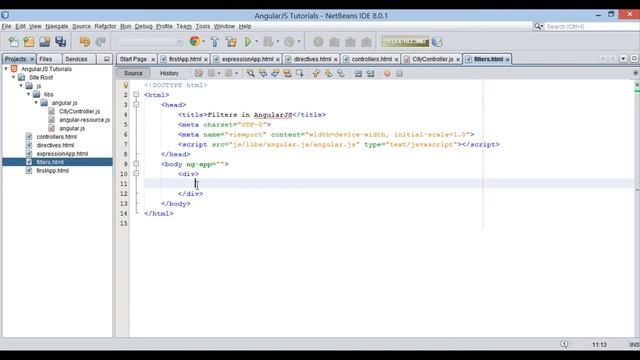Click the Shift Line Right icon
The image size is (640, 360).
(370, 73)
